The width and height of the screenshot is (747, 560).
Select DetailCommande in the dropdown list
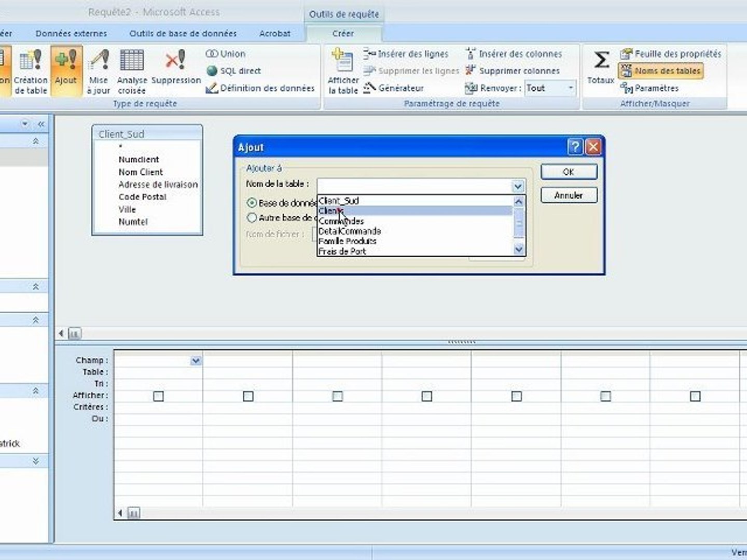pos(414,231)
